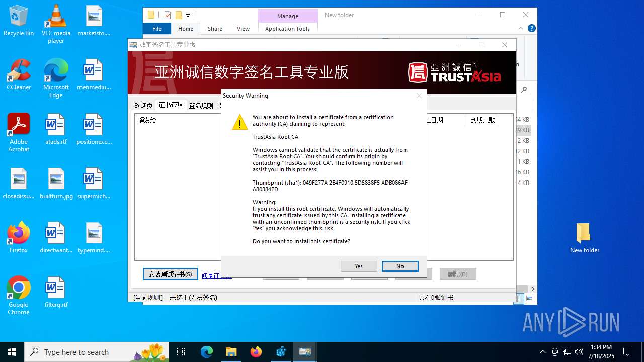Image resolution: width=644 pixels, height=362 pixels.
Task: Click the 到期天数 column header
Action: pos(482,120)
